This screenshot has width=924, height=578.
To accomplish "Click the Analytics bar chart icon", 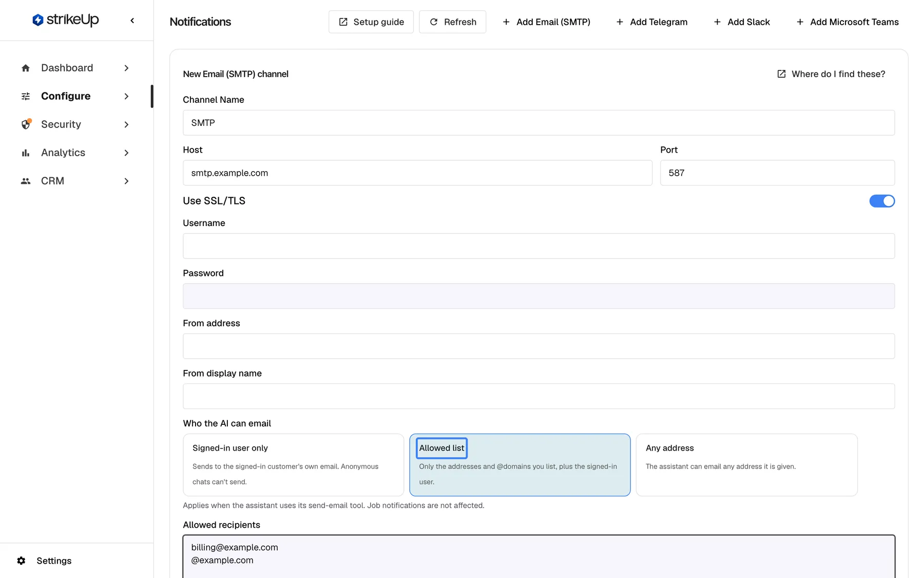I will tap(26, 153).
